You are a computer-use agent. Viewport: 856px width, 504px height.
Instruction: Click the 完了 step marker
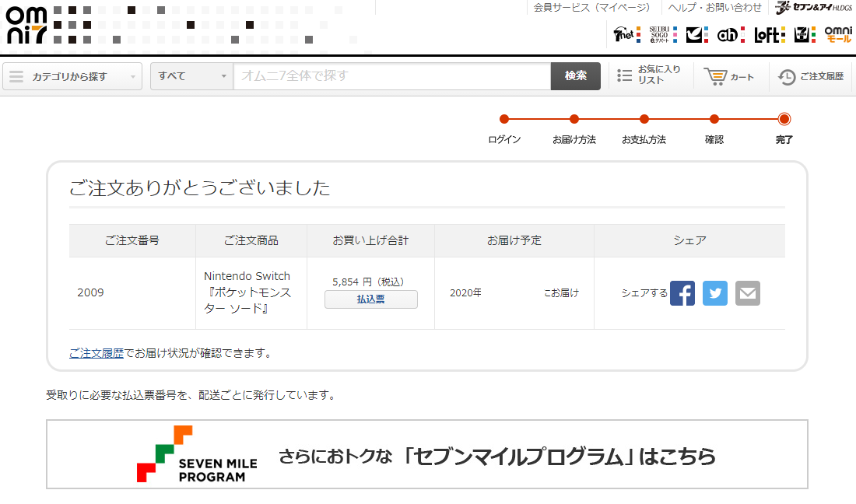tap(784, 119)
